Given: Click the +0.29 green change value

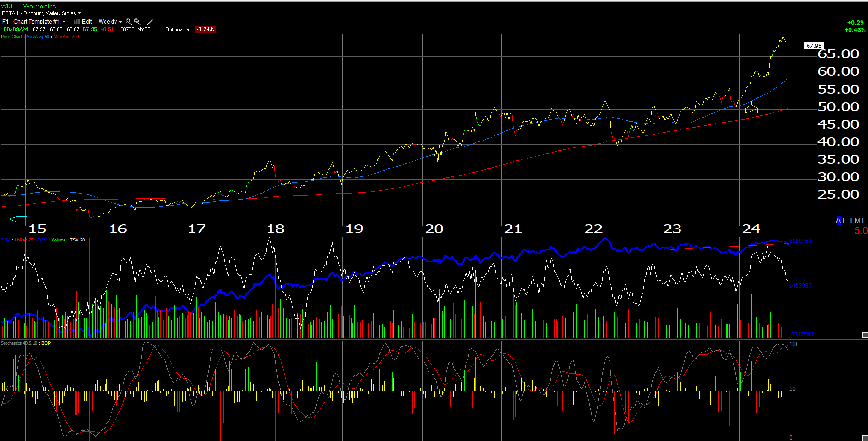Looking at the screenshot, I should tap(856, 23).
